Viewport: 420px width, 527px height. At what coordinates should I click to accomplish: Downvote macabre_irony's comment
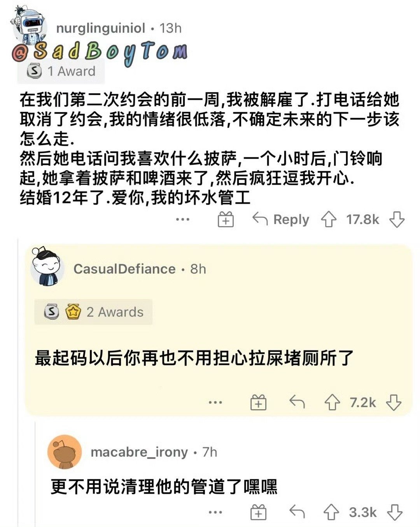click(x=395, y=512)
